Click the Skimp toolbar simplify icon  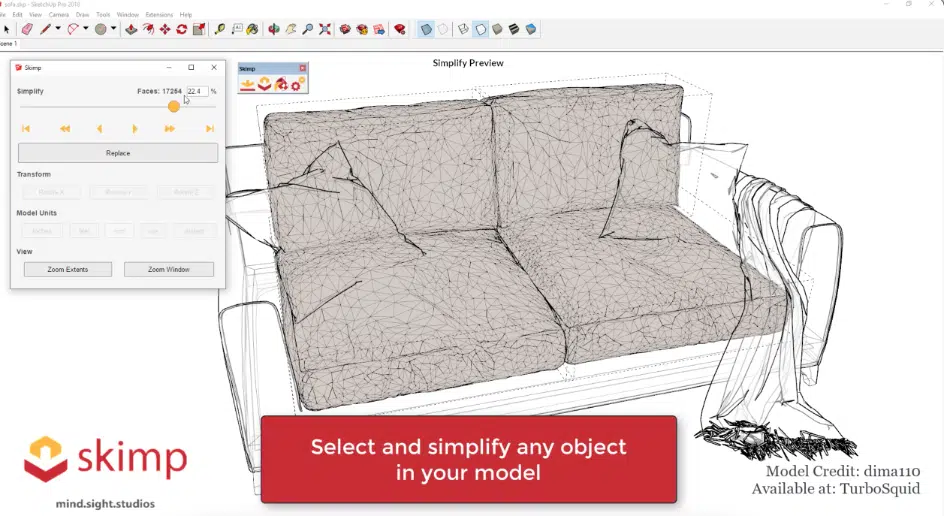(264, 84)
